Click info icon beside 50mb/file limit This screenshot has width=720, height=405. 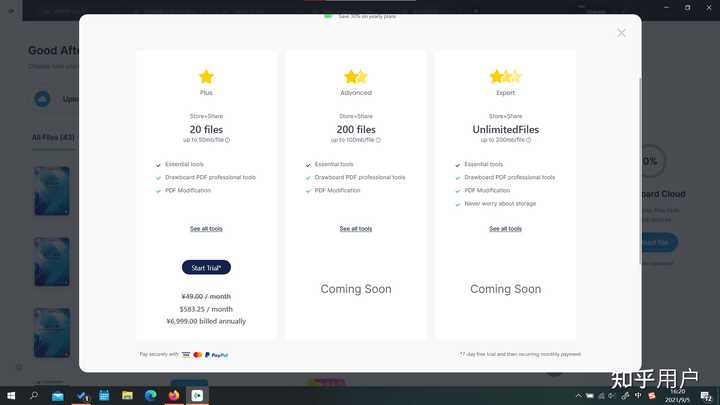pos(227,140)
